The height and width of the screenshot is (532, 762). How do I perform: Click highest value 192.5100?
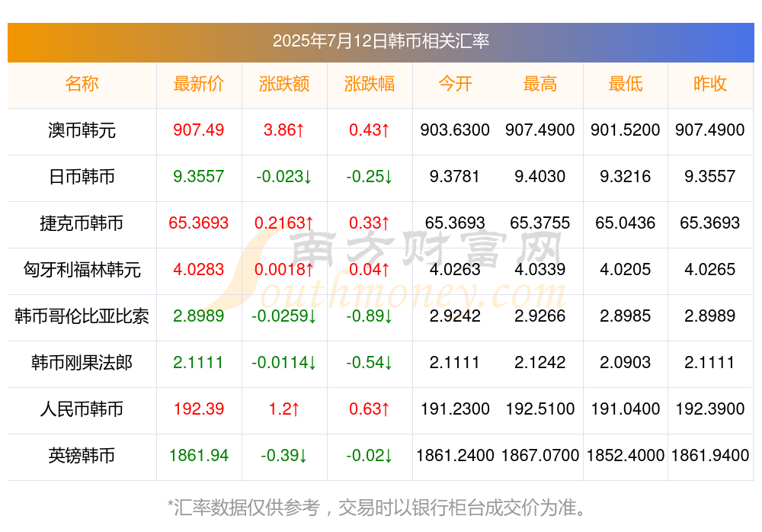tap(540, 409)
